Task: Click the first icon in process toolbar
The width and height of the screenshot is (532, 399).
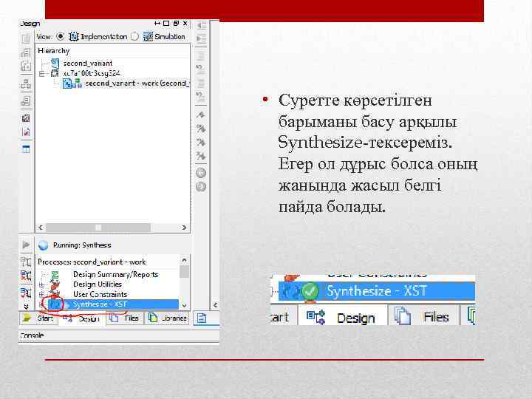Action: tap(26, 262)
